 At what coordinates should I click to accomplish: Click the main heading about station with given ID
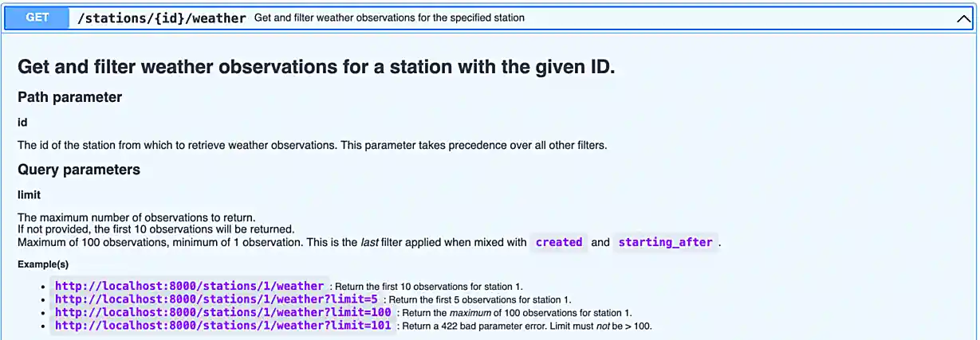tap(316, 67)
